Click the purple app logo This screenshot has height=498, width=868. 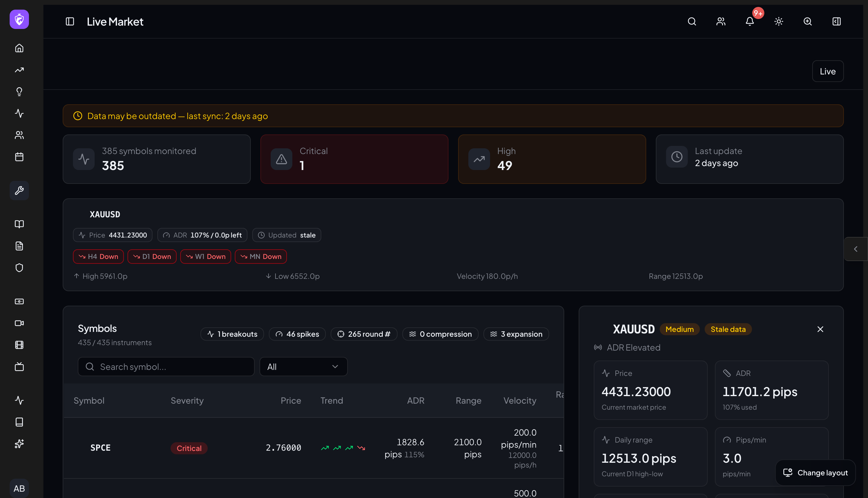point(19,20)
